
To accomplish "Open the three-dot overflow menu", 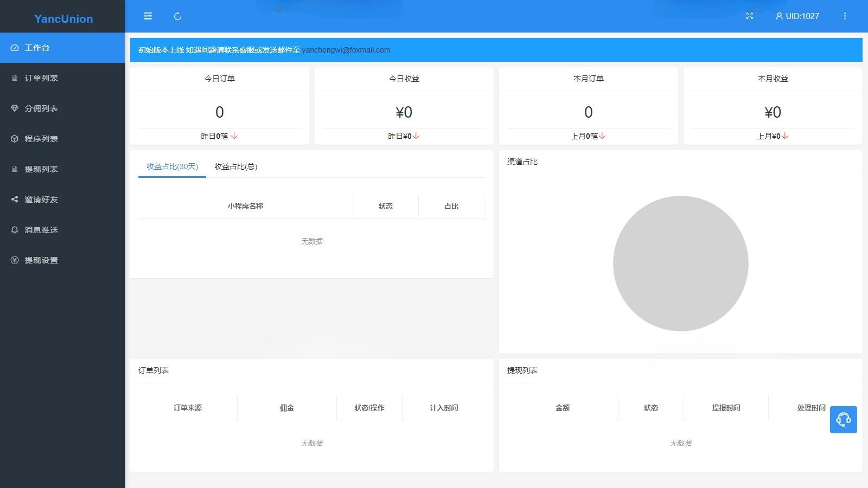I will tap(845, 16).
